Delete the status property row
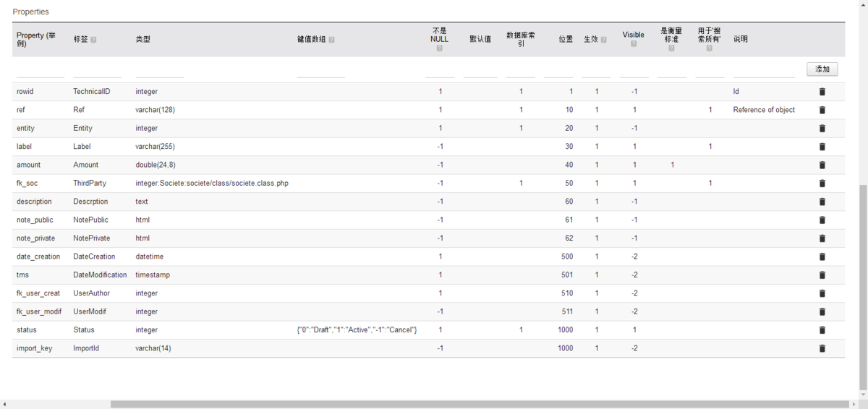Screen dimensions: 868x409 pos(822,330)
